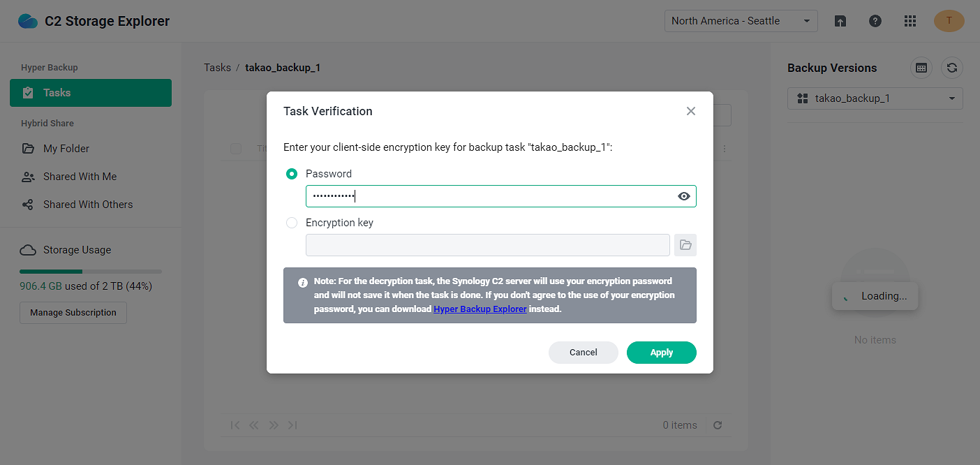Select the Encryption key radio option
This screenshot has width=980, height=465.
pyautogui.click(x=292, y=223)
